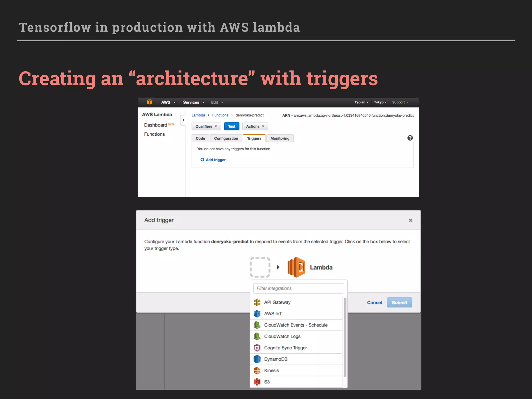Viewport: 532px width, 399px height.
Task: Select the CloudWatch Logs icon
Action: pyautogui.click(x=257, y=336)
